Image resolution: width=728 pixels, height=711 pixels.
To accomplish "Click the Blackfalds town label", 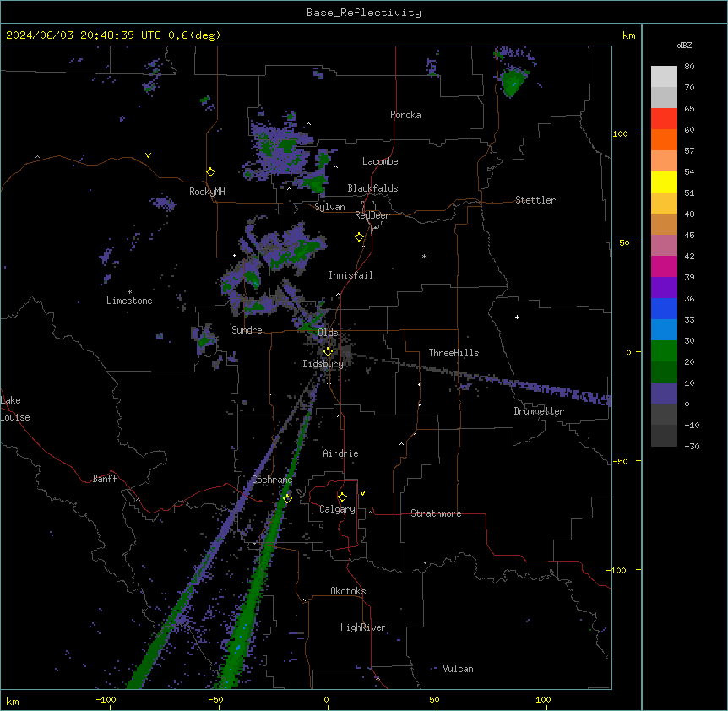I will (372, 188).
